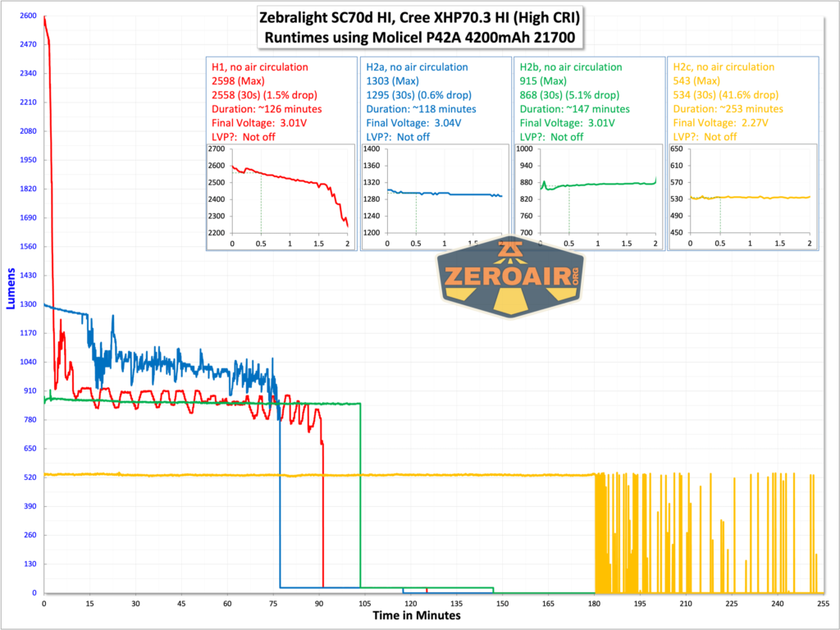This screenshot has width=840, height=630.
Task: Click the green "915 (Max)" value
Action: (x=543, y=81)
